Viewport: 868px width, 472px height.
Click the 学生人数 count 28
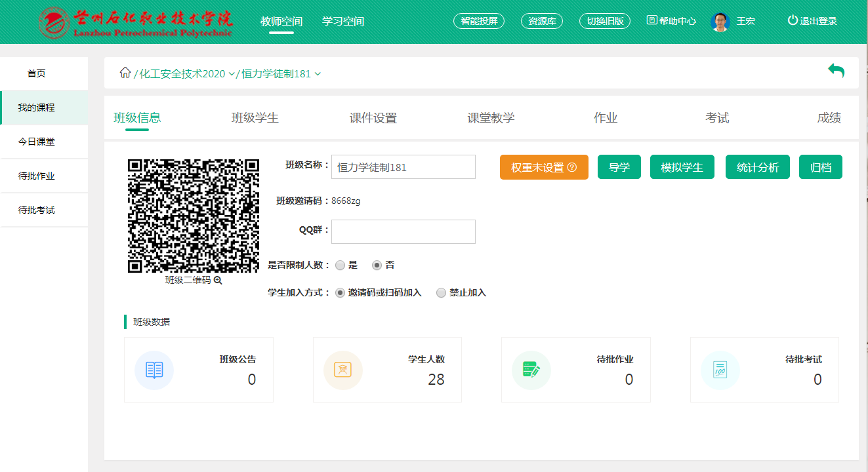pos(436,380)
